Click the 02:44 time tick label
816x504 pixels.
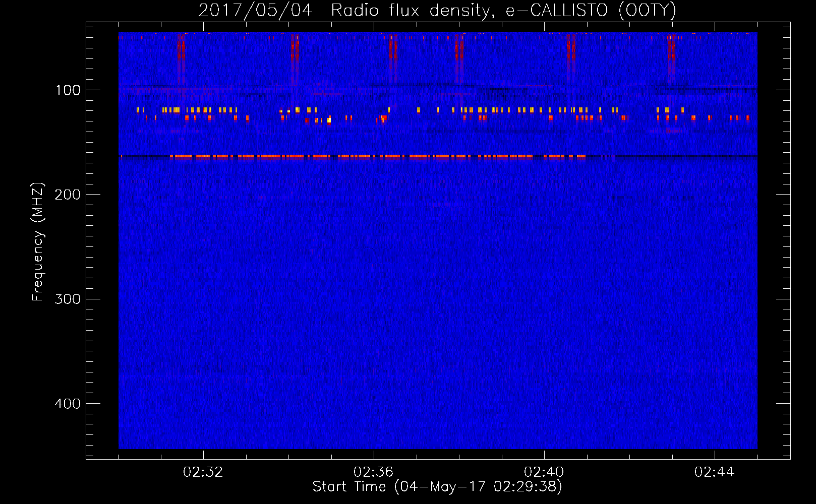point(715,472)
